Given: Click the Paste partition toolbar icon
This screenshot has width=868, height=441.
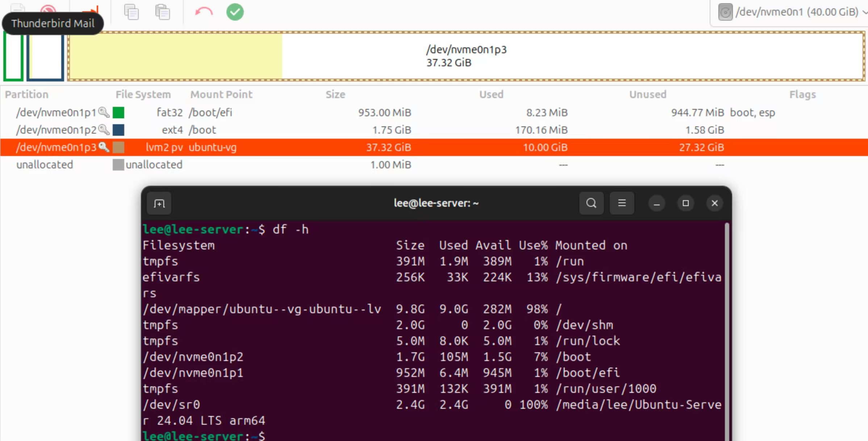Looking at the screenshot, I should click(163, 12).
